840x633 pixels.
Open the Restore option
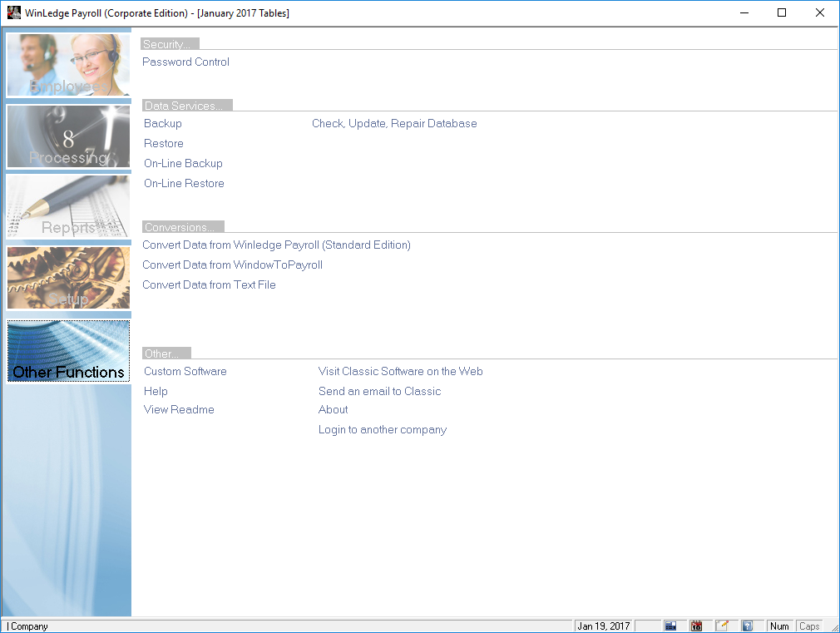pyautogui.click(x=164, y=144)
